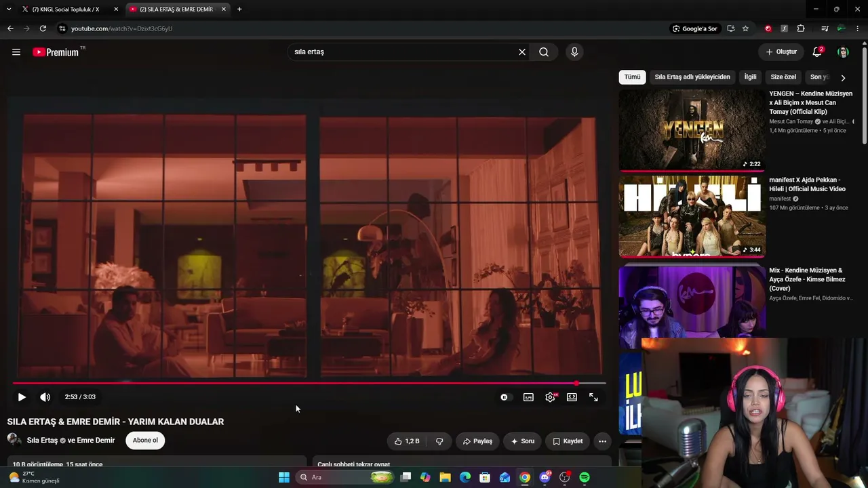Open Windows Start menu
The height and width of the screenshot is (488, 868).
(284, 477)
